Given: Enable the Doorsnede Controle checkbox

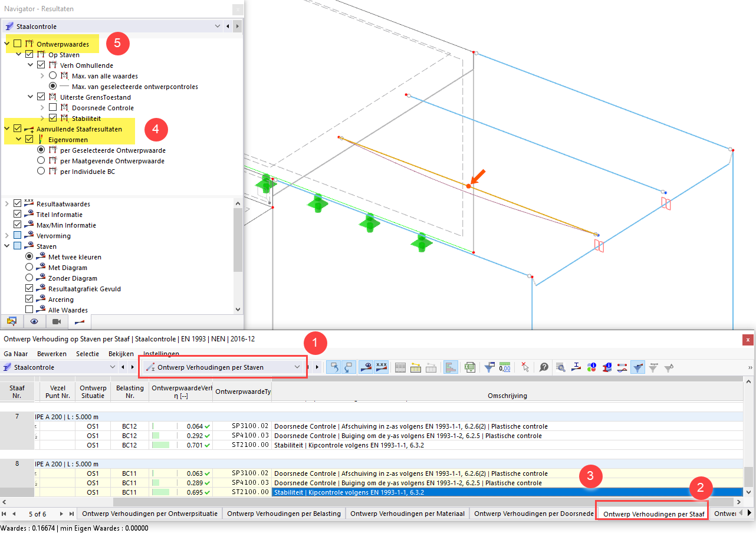Looking at the screenshot, I should pyautogui.click(x=54, y=107).
